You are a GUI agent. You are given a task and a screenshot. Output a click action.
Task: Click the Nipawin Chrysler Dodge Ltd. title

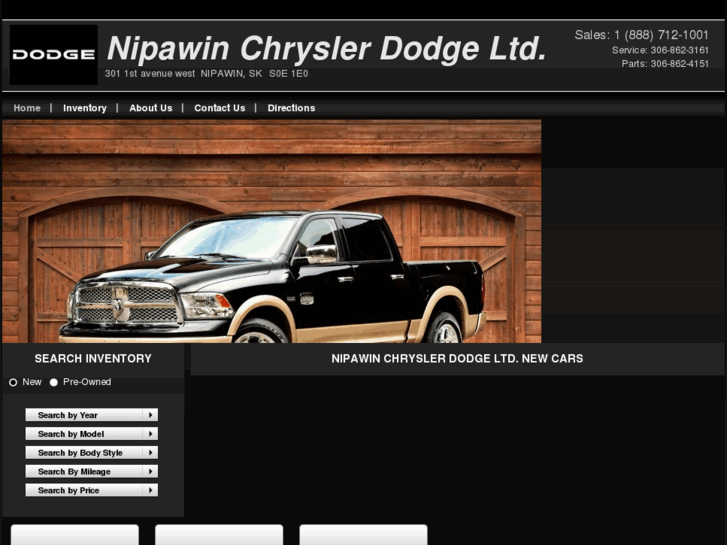pos(327,49)
